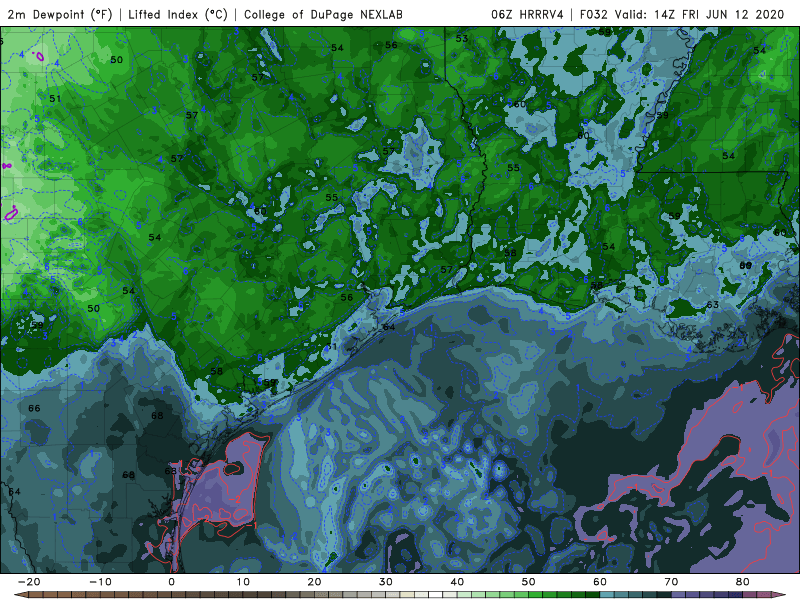
Task: Click the "College of DuPage NEXLAB" label
Action: pos(323,14)
